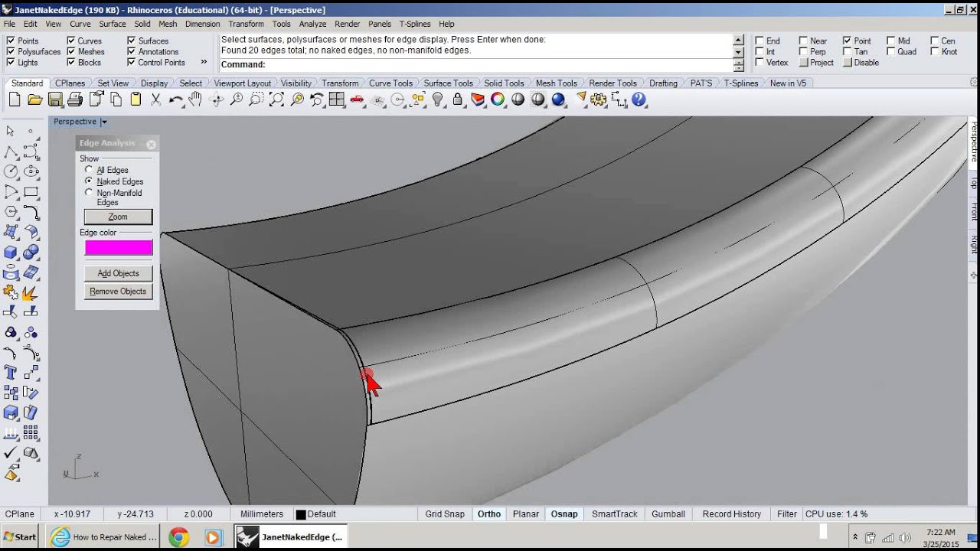Select the Text tool in sidebar
The height and width of the screenshot is (551, 980).
[11, 373]
